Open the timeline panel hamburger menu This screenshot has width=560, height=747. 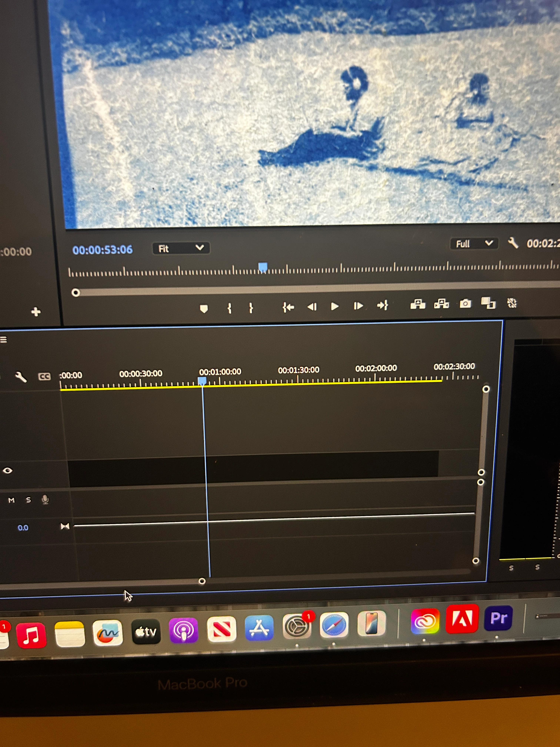pos(3,339)
